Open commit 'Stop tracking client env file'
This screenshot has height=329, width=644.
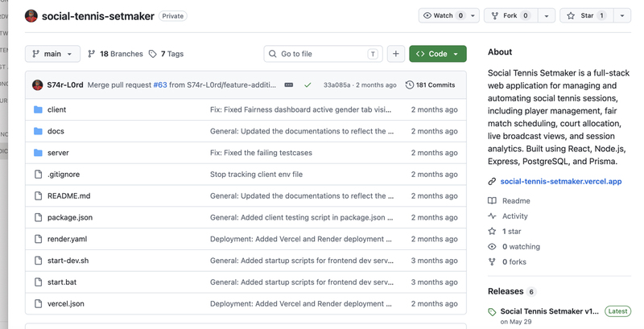pos(256,175)
